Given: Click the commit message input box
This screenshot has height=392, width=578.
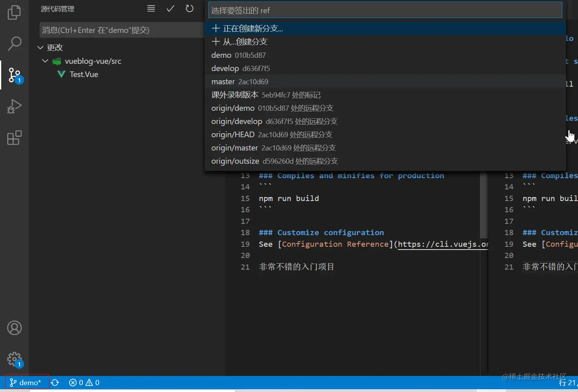Looking at the screenshot, I should click(122, 30).
